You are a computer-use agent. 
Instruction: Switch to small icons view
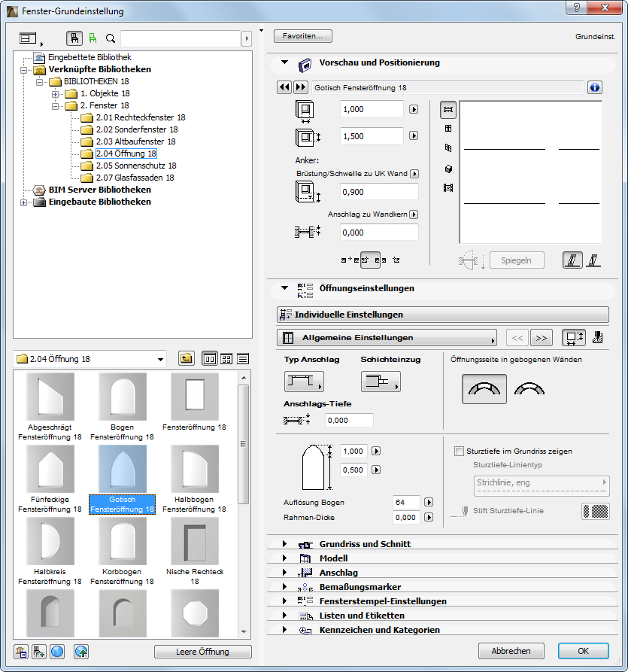[226, 359]
